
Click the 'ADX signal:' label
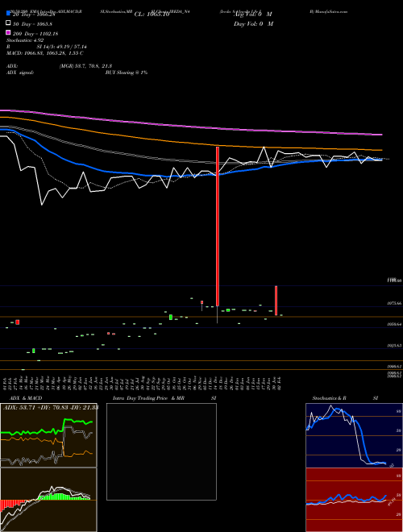[x=20, y=73]
